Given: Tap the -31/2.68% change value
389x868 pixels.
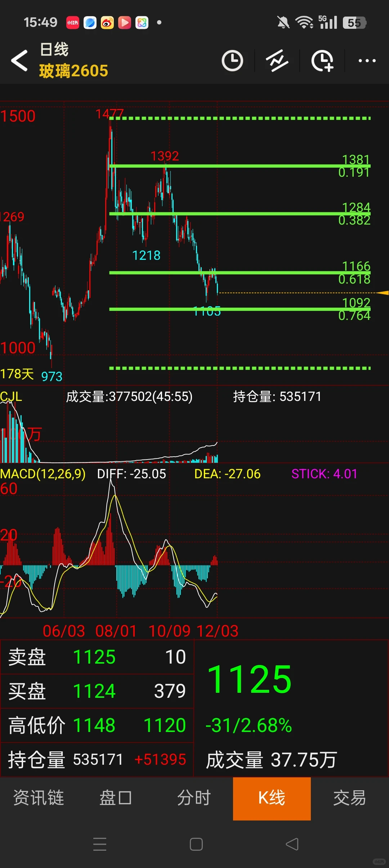Looking at the screenshot, I should coord(249,725).
